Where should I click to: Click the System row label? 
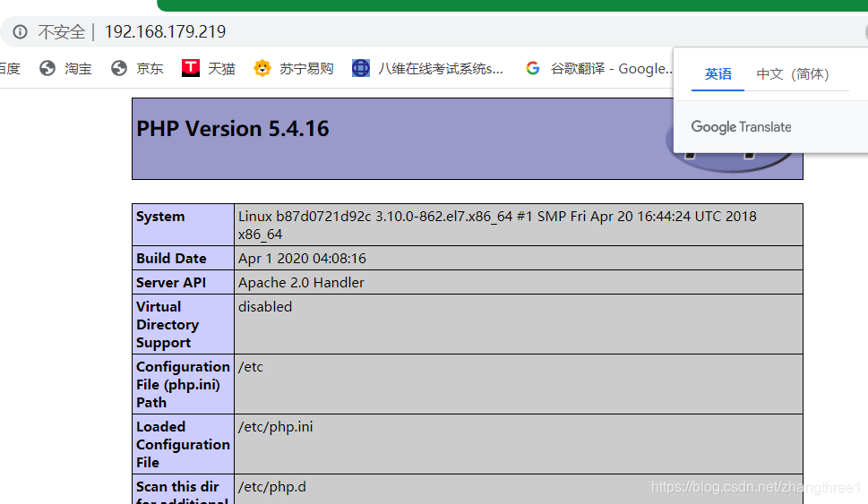(160, 217)
